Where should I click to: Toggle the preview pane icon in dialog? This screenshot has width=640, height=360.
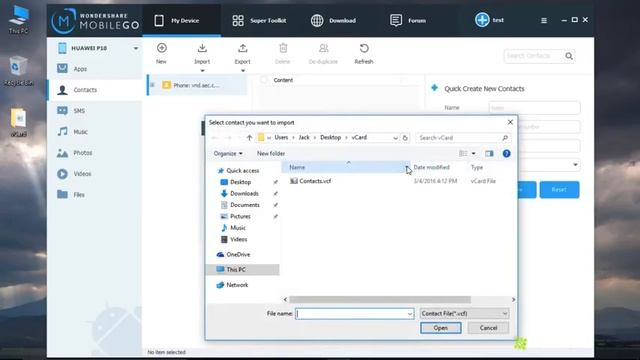489,153
